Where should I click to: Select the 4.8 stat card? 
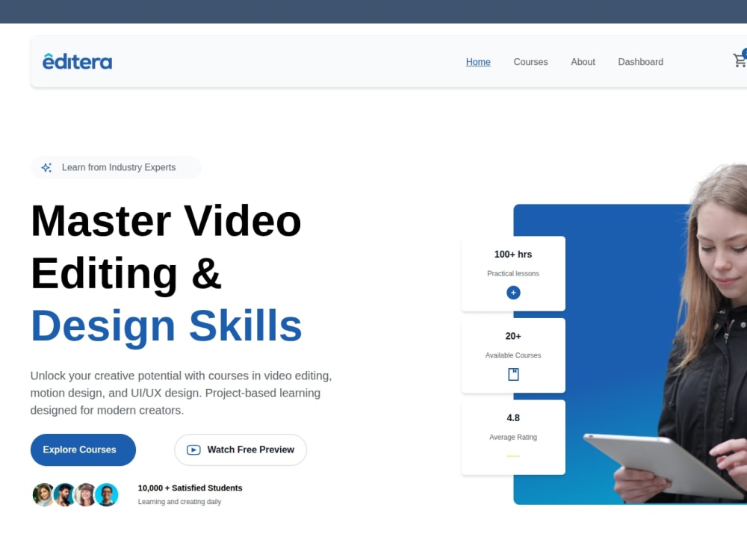click(513, 438)
